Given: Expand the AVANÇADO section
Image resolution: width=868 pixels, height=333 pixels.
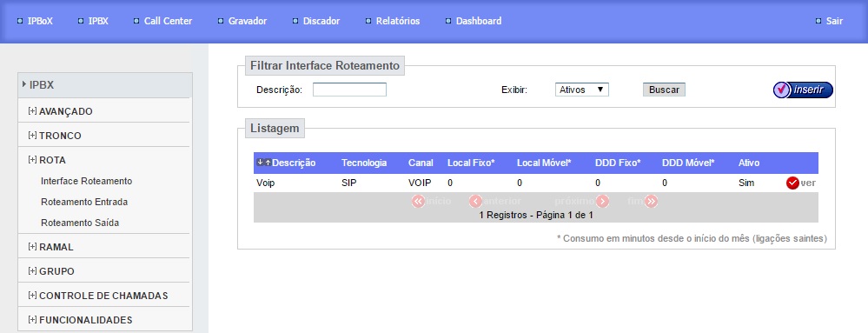Looking at the screenshot, I should 60,111.
